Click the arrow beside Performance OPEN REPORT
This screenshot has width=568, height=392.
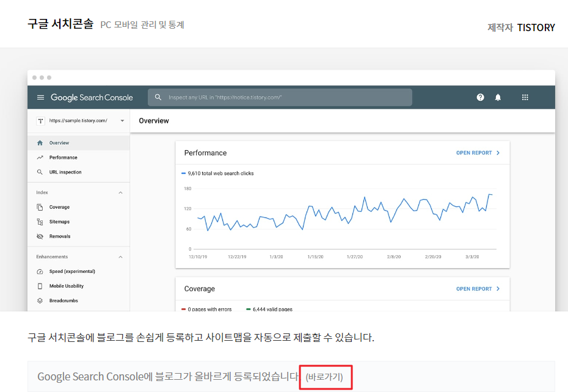tap(498, 153)
